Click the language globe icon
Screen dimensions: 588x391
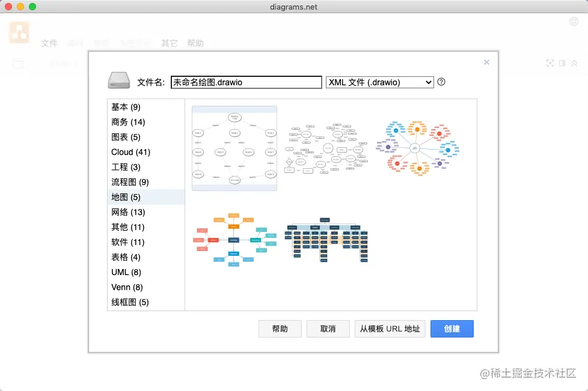574,22
